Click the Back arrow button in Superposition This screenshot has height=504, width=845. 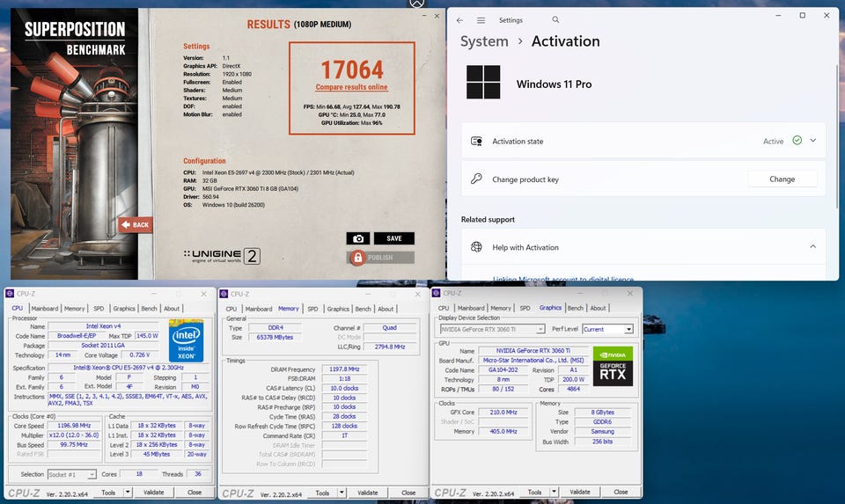pyautogui.click(x=136, y=224)
